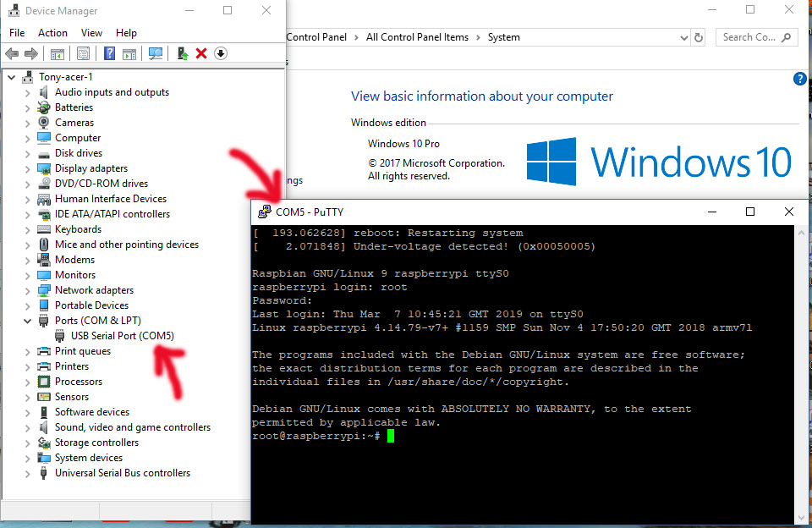Select DVD/CD-ROM drives tree item

101,184
